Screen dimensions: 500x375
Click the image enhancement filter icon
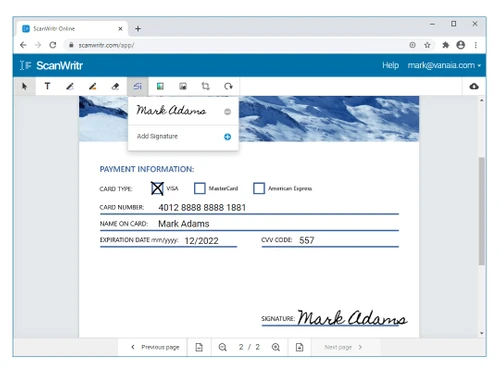(x=160, y=87)
